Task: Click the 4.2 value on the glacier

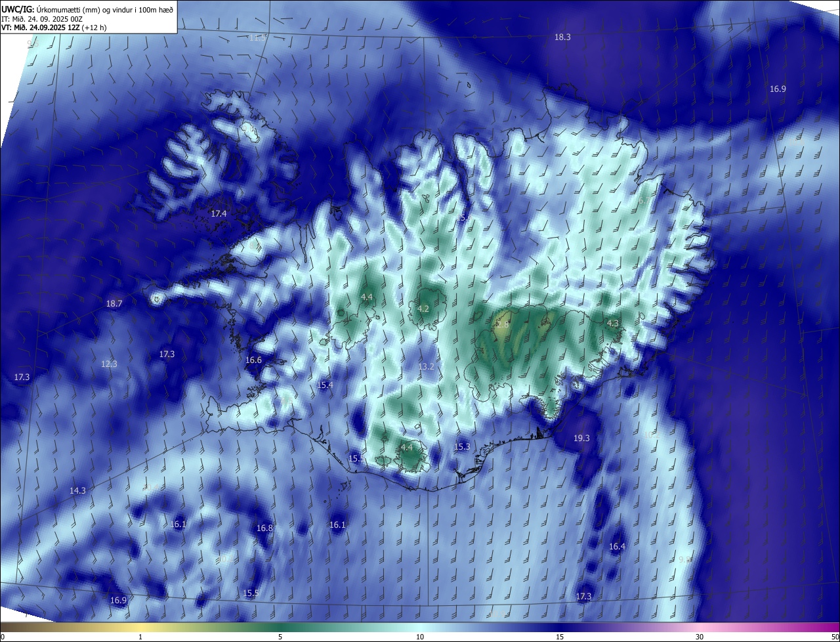Action: (x=423, y=309)
